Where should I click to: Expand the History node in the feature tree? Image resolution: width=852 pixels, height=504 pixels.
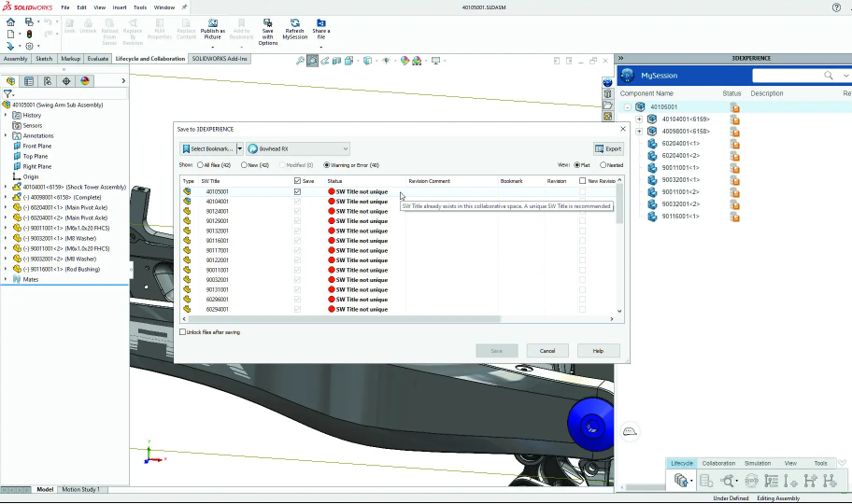point(6,115)
